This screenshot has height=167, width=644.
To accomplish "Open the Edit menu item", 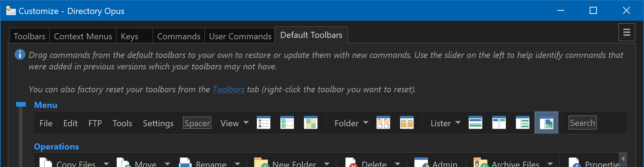I will pyautogui.click(x=70, y=123).
